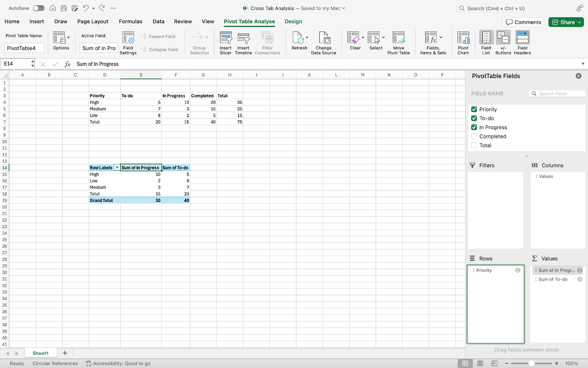The width and height of the screenshot is (588, 368).
Task: Open the Formulas ribbon tab
Action: (x=130, y=21)
